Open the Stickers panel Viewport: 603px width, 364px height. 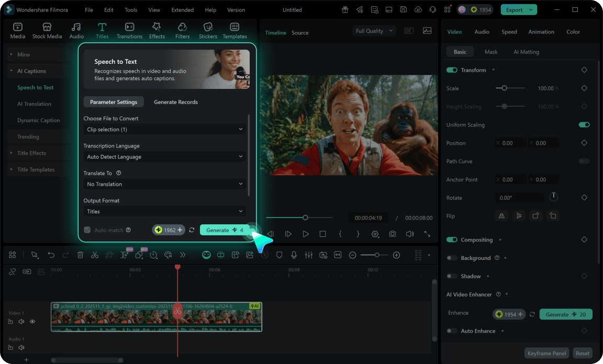click(208, 30)
